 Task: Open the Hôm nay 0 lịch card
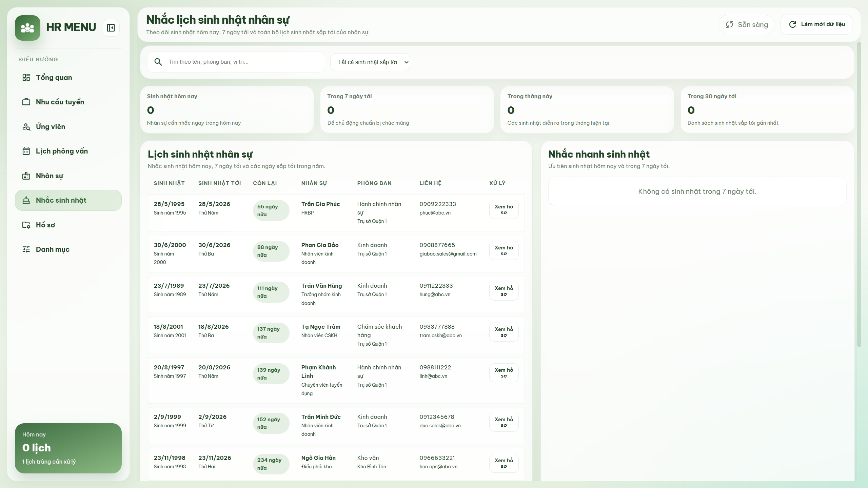tap(68, 447)
